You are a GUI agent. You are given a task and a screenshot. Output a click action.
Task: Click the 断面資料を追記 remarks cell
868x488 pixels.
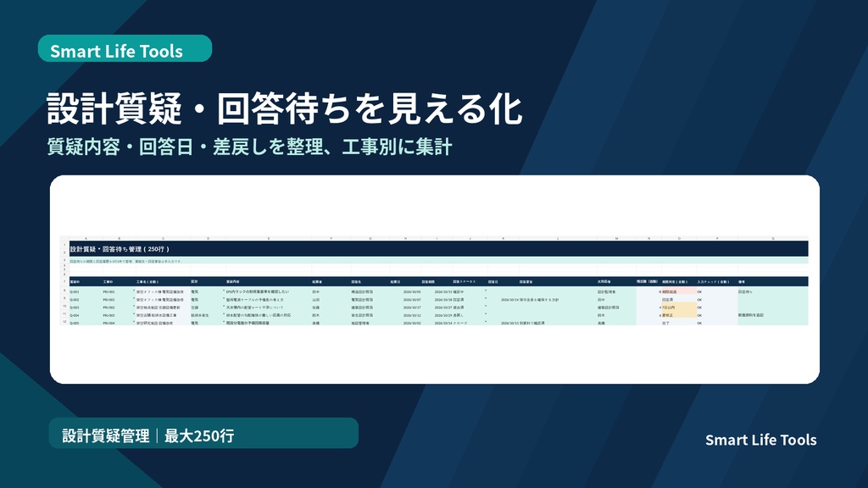point(772,315)
